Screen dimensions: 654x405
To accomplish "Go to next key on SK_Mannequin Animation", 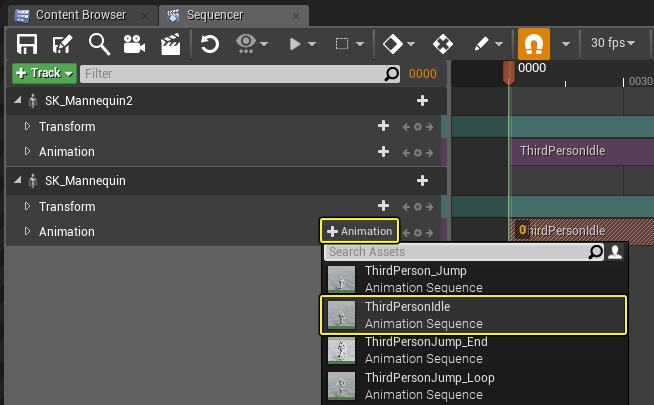I will pyautogui.click(x=429, y=233).
